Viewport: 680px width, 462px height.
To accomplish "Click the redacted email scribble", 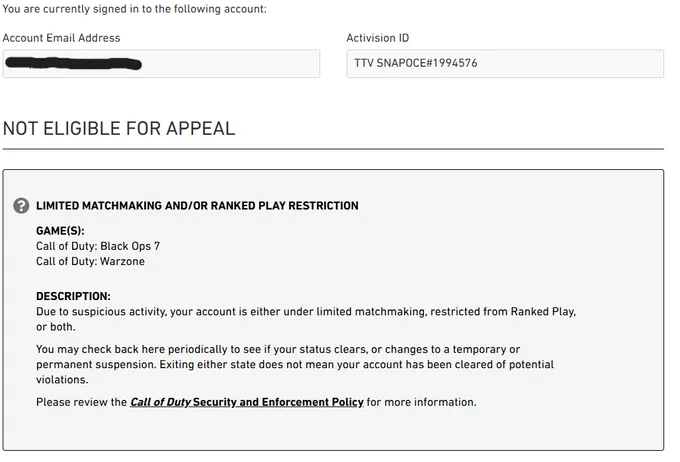I will 73,63.
